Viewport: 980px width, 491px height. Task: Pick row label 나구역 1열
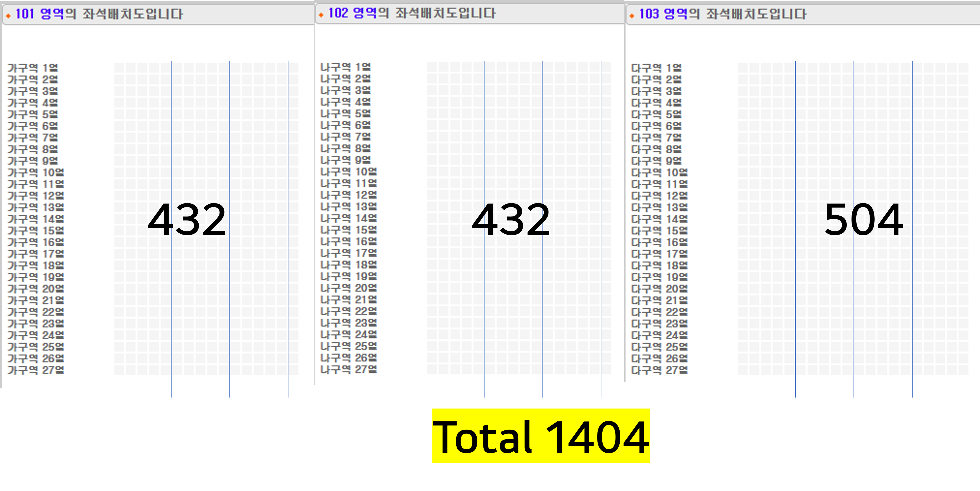point(345,67)
